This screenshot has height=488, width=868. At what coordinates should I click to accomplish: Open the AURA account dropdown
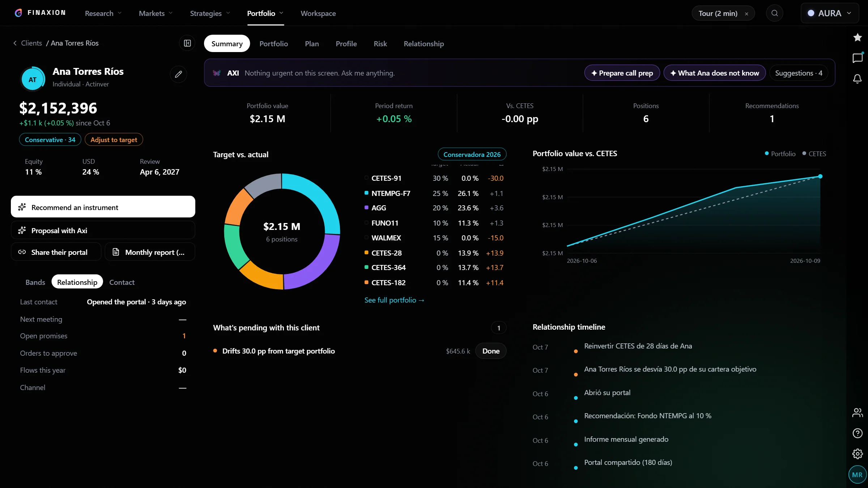[x=830, y=13]
